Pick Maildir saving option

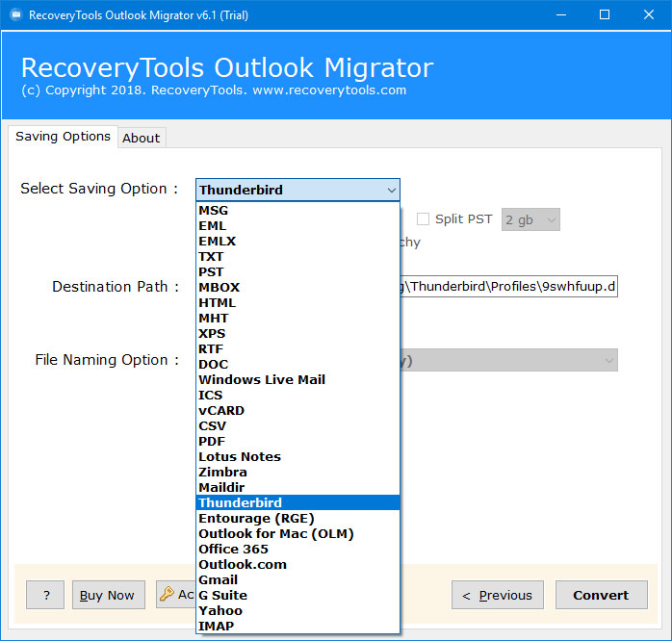coord(297,488)
